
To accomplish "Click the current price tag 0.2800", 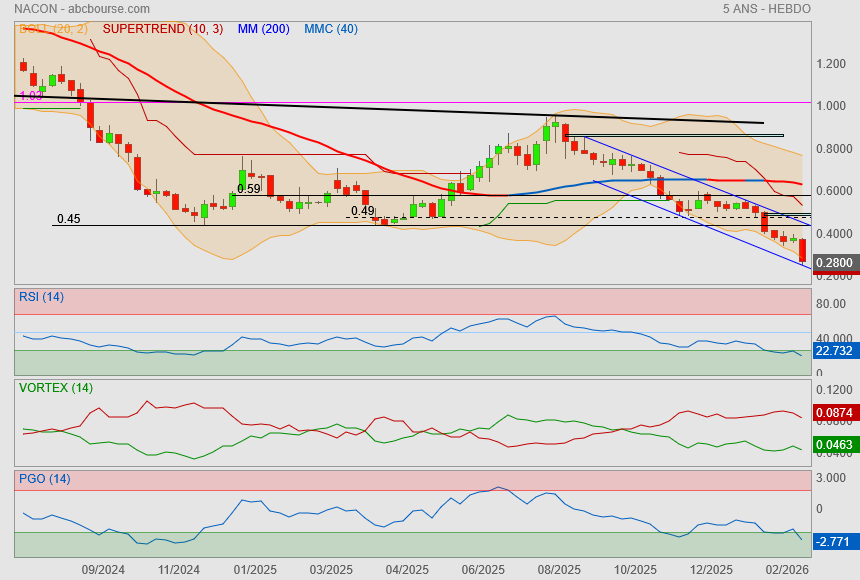I will click(833, 264).
